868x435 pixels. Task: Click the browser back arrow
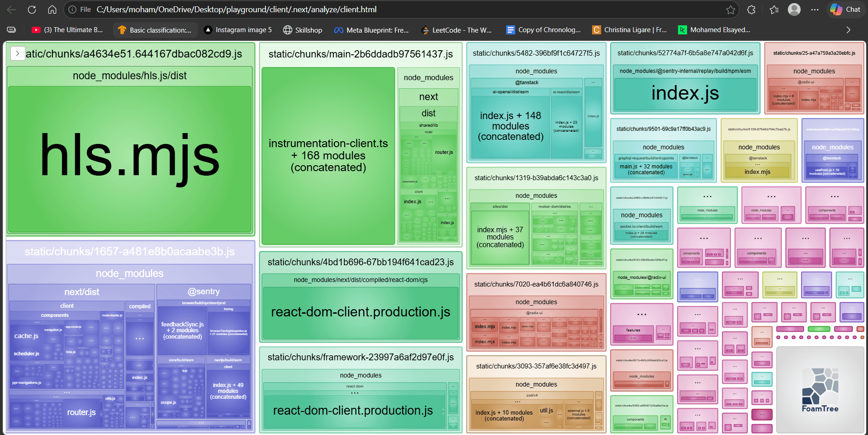(12, 10)
